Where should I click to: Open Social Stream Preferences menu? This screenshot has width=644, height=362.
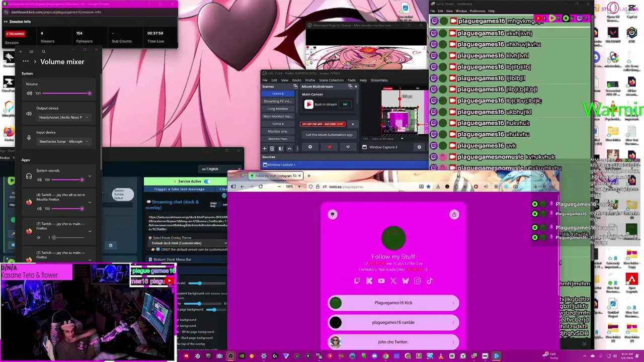click(477, 11)
